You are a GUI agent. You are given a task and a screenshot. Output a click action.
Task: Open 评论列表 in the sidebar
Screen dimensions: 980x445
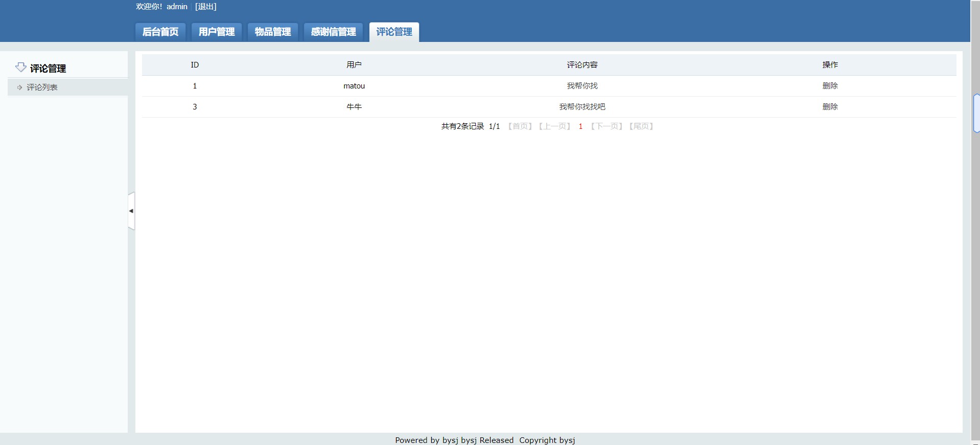tap(42, 87)
